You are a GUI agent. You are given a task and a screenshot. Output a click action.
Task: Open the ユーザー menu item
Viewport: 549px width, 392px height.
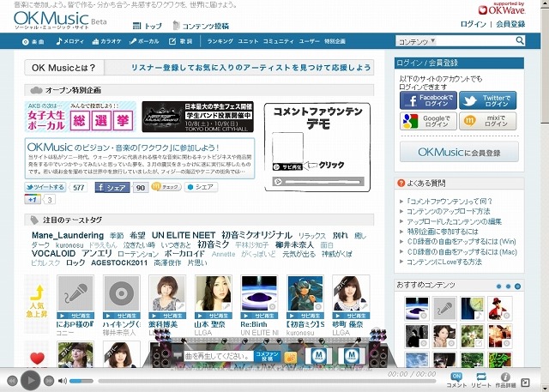click(x=309, y=41)
